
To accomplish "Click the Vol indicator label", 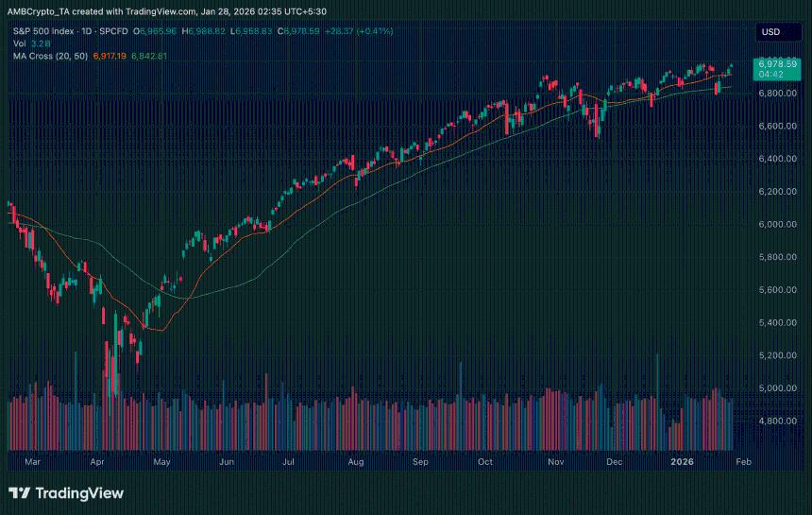I will [19, 43].
